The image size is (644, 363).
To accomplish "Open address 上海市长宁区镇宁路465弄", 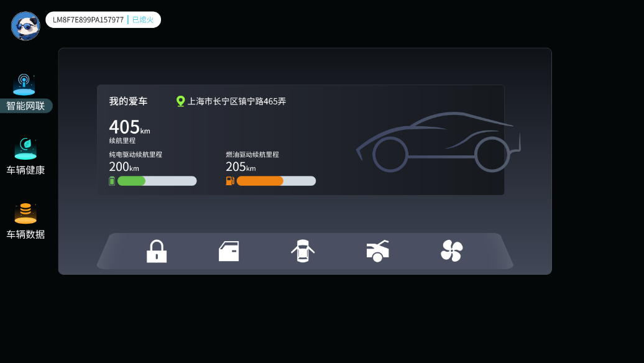I will [x=237, y=101].
